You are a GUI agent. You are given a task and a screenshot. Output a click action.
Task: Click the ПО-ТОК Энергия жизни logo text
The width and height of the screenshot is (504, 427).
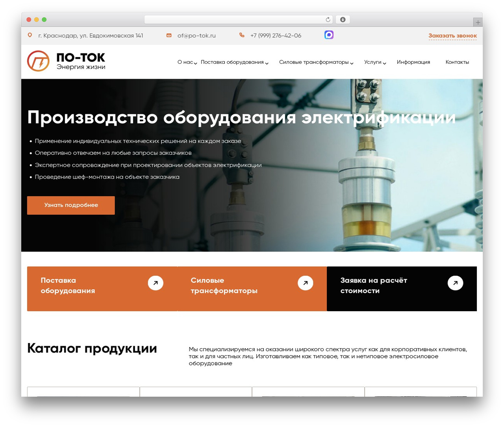(81, 61)
